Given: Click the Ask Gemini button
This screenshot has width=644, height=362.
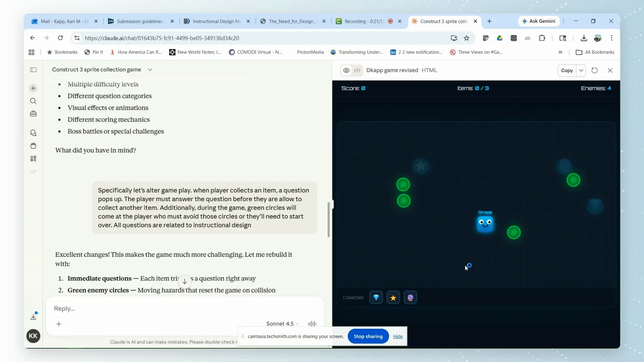Looking at the screenshot, I should coord(539,21).
